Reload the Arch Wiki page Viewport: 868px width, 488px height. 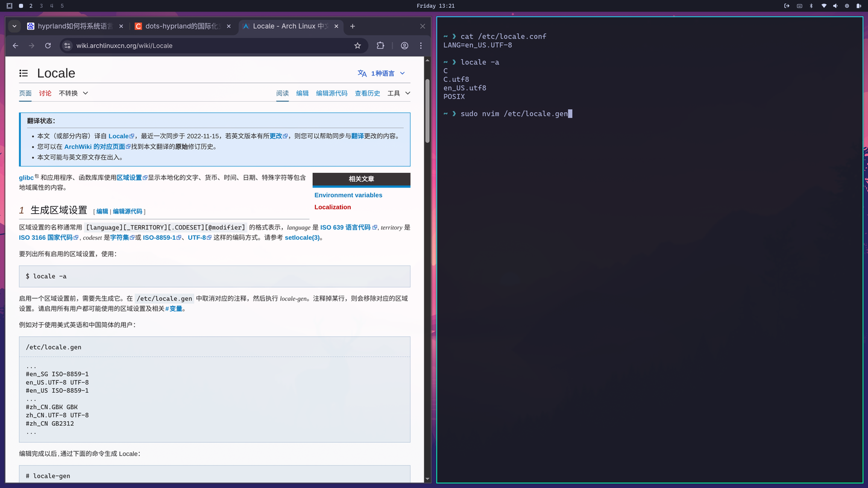(48, 45)
